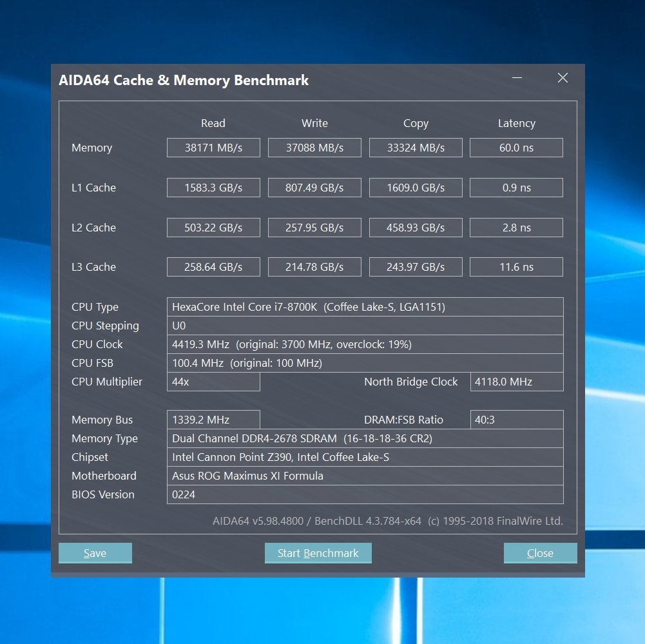Click L2 Cache Read value 503.22 GB/s
Viewport: 645px width, 644px height.
(213, 228)
